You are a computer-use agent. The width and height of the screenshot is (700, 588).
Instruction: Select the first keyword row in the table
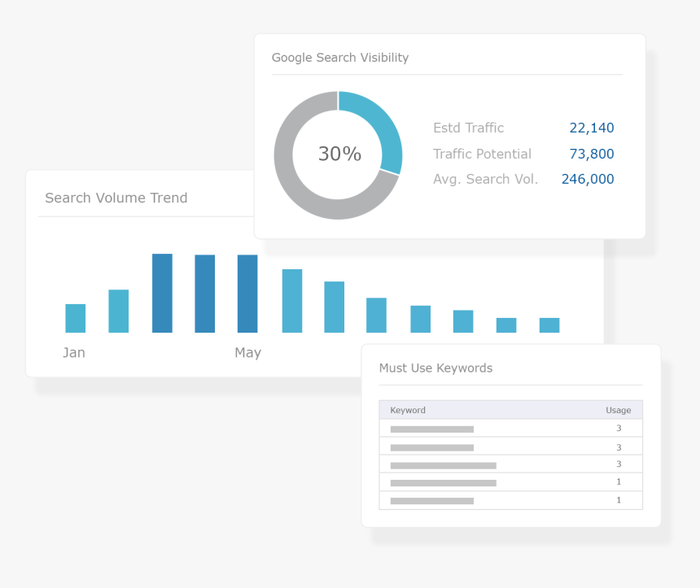coord(510,429)
